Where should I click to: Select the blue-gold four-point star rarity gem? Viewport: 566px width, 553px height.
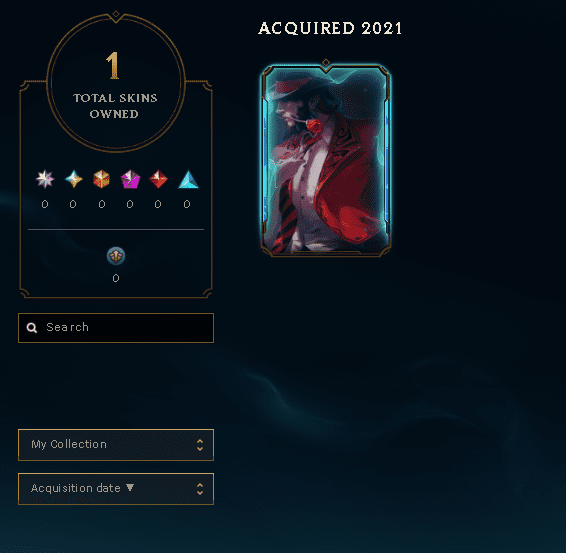pyautogui.click(x=74, y=179)
